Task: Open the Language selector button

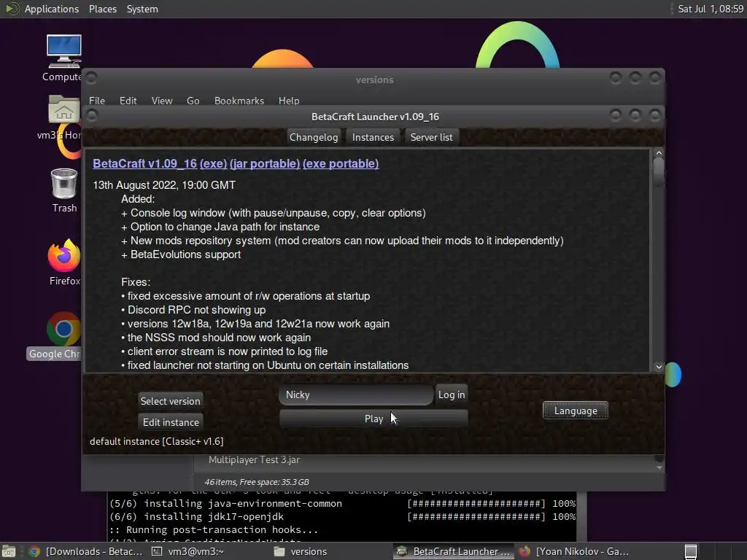Action: point(575,411)
